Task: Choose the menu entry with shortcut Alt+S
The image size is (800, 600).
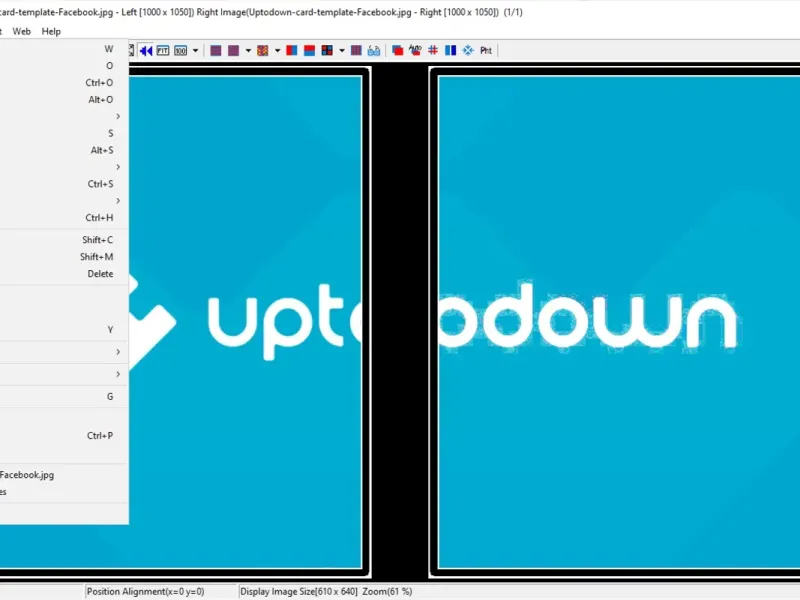Action: [x=64, y=150]
